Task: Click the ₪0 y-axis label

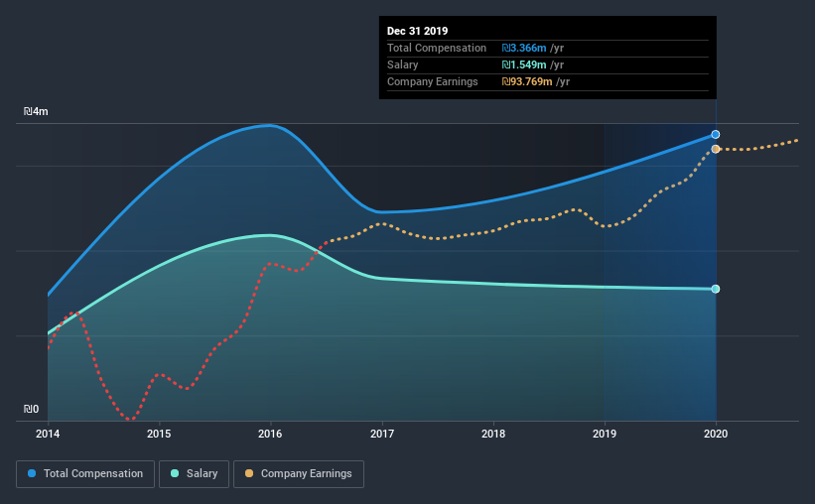Action: pos(31,410)
